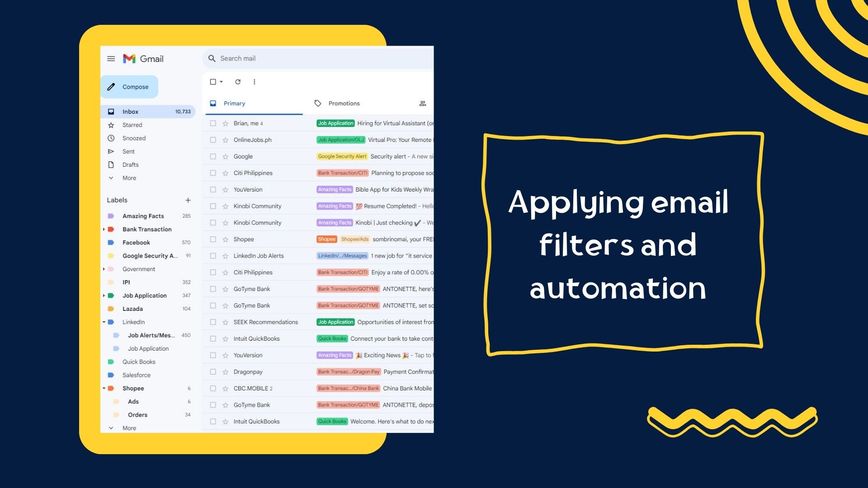Check the Brian email row checkbox
Image resolution: width=868 pixels, height=488 pixels.
click(213, 123)
